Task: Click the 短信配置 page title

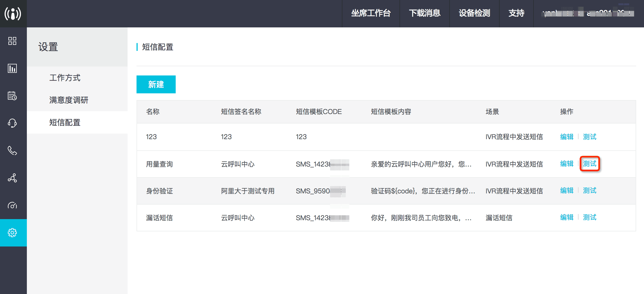Action: [x=158, y=47]
